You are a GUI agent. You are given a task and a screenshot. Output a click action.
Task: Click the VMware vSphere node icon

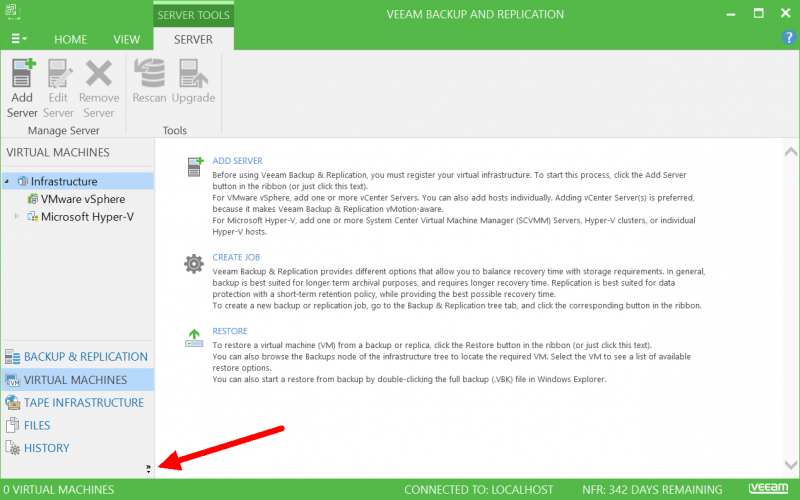33,199
